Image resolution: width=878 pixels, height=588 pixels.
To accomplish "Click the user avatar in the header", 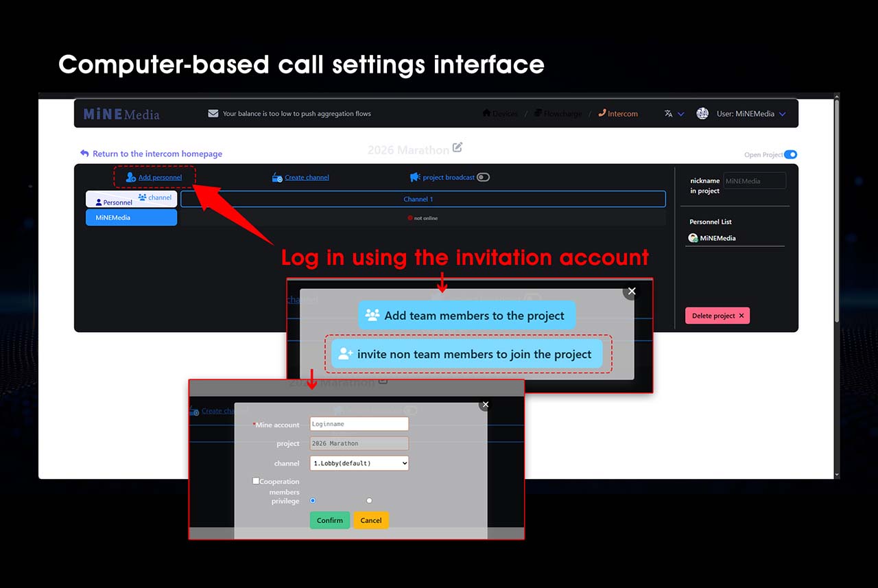I will (x=702, y=114).
